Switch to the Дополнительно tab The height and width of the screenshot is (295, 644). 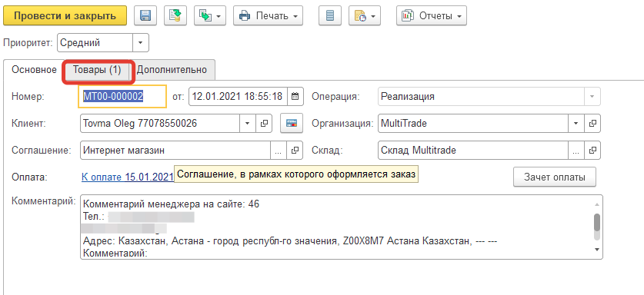[x=172, y=70]
